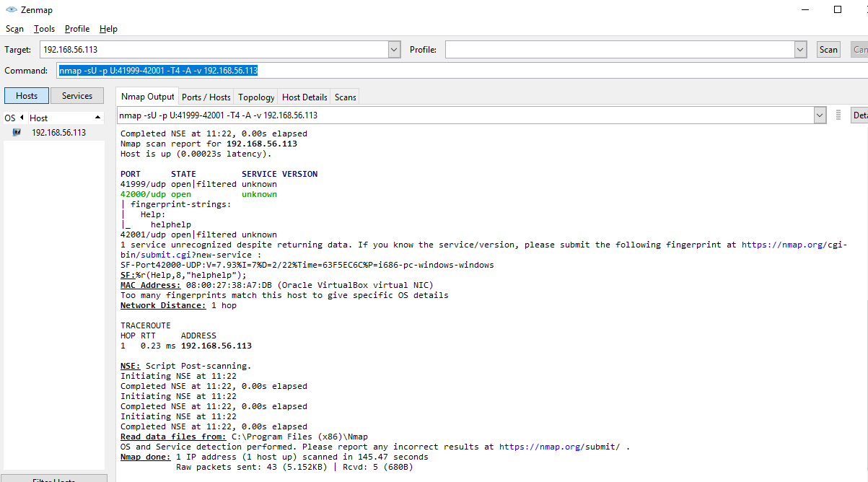Image resolution: width=868 pixels, height=482 pixels.
Task: Click the PORT STATE SERVICE VERSION header line
Action: coord(219,174)
